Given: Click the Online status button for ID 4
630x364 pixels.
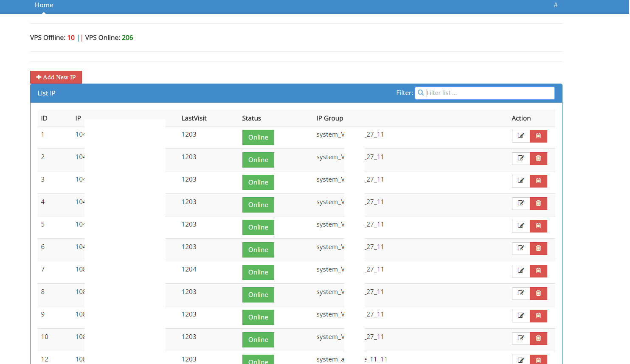Looking at the screenshot, I should click(258, 205).
